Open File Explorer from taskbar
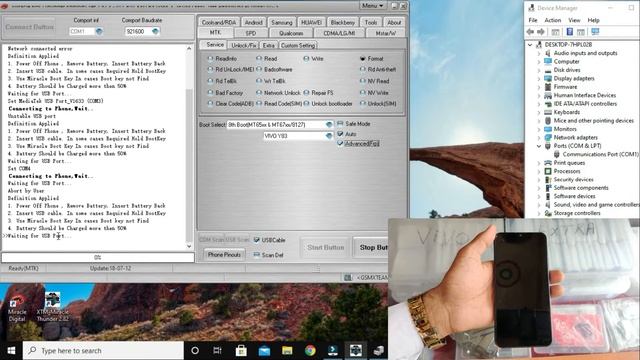 click(287, 351)
